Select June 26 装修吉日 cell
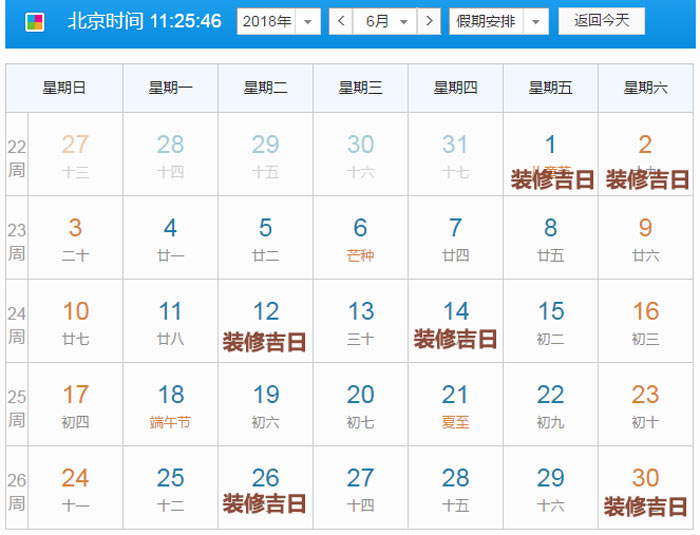Image resolution: width=700 pixels, height=535 pixels. pos(266,488)
